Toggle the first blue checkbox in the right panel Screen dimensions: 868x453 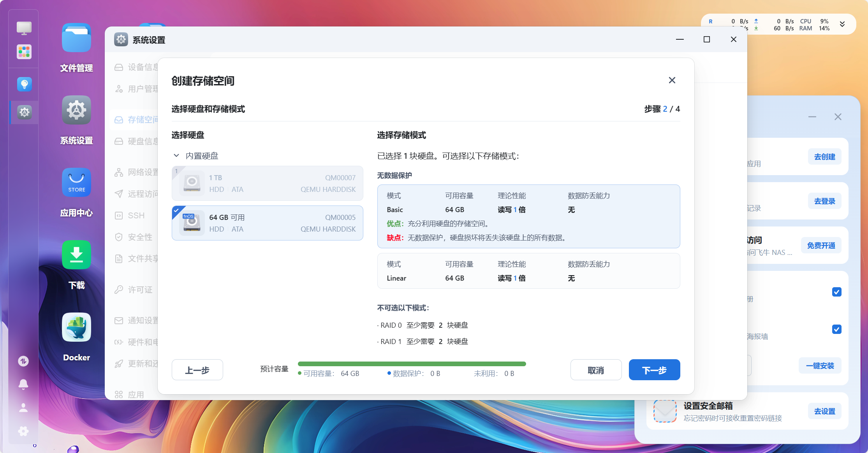coord(836,292)
